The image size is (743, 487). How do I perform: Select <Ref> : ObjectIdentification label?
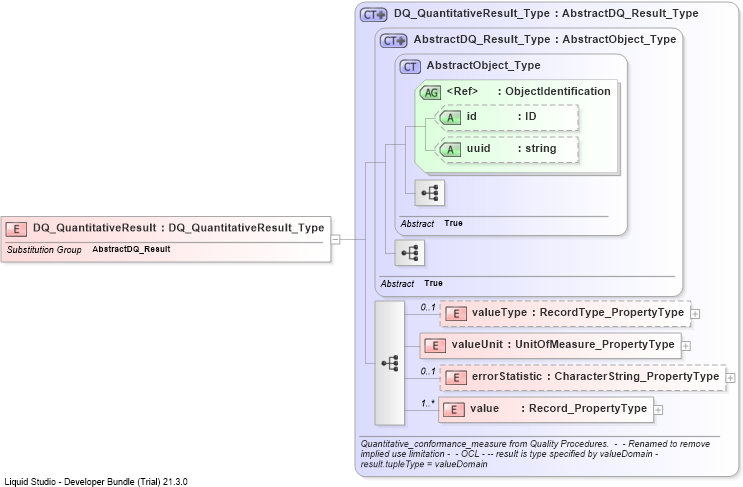pyautogui.click(x=528, y=91)
